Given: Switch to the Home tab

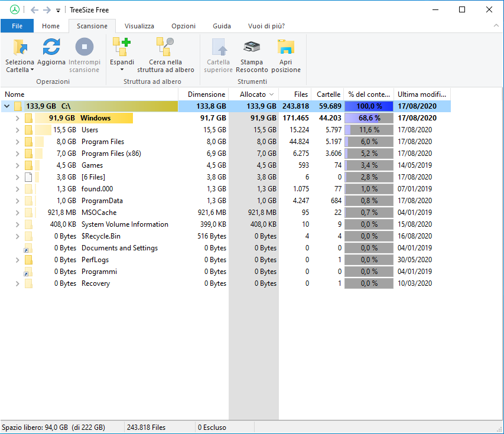Looking at the screenshot, I should (51, 26).
